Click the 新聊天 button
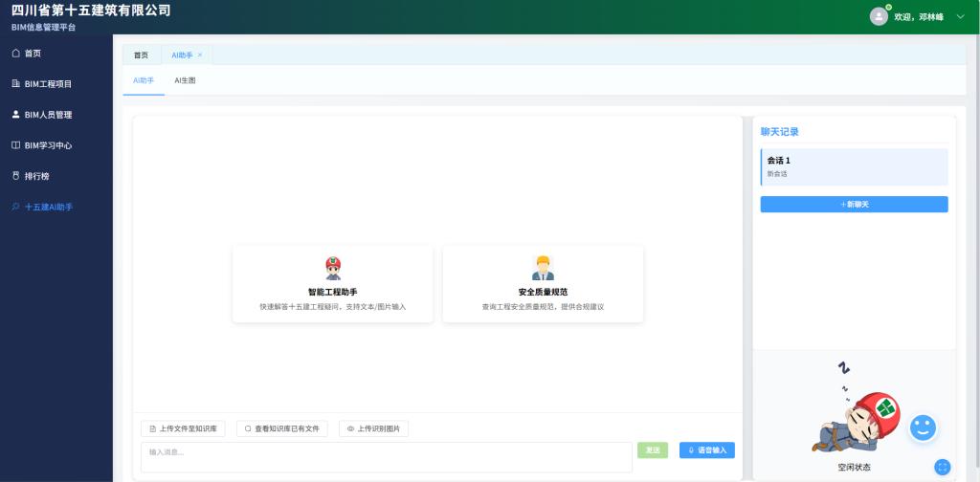The image size is (980, 482). 854,205
